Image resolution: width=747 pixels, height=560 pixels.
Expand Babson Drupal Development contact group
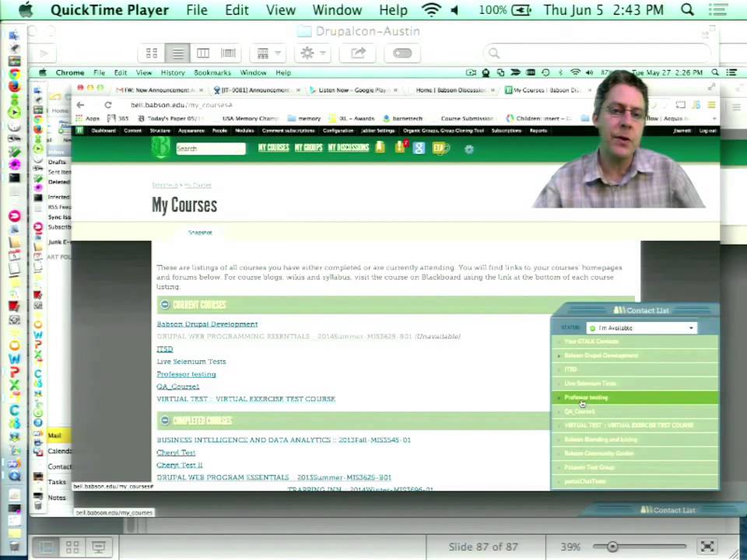click(x=635, y=355)
